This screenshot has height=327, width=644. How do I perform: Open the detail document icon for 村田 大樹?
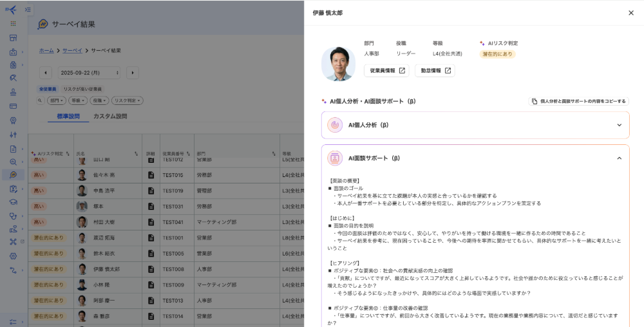click(151, 222)
